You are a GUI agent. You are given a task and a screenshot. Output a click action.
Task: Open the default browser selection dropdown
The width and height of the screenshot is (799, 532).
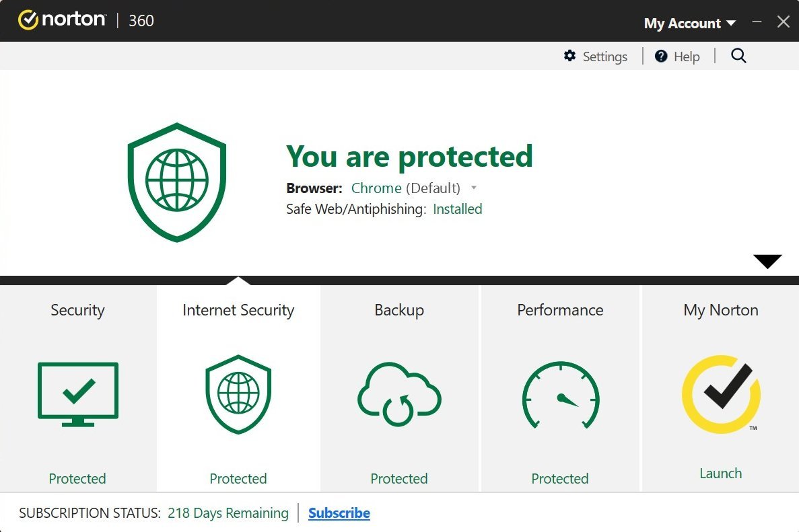pyautogui.click(x=474, y=188)
